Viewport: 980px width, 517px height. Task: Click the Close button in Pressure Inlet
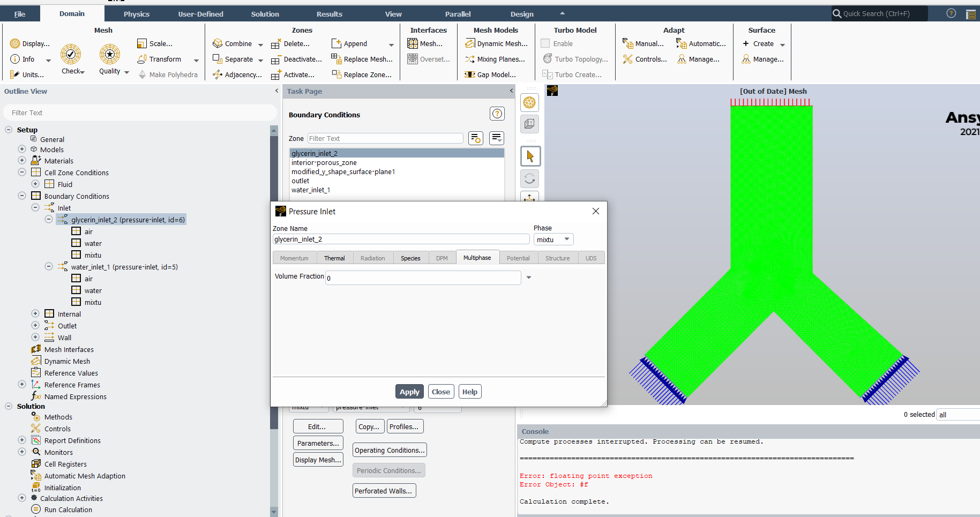pyautogui.click(x=441, y=392)
